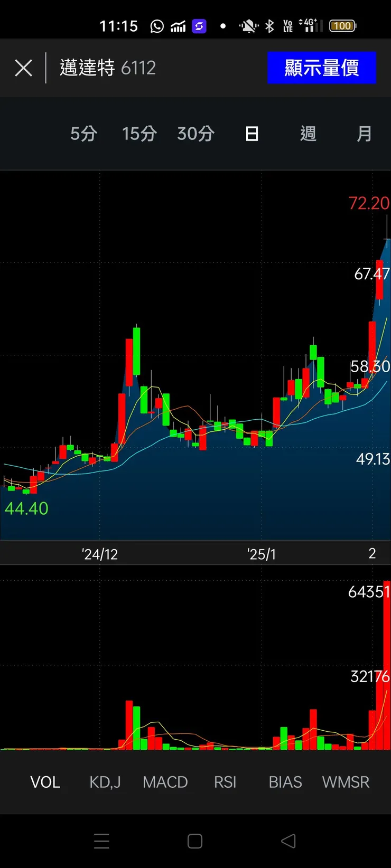Tap the 58.30 price axis label
391x868 pixels.
coord(370,366)
